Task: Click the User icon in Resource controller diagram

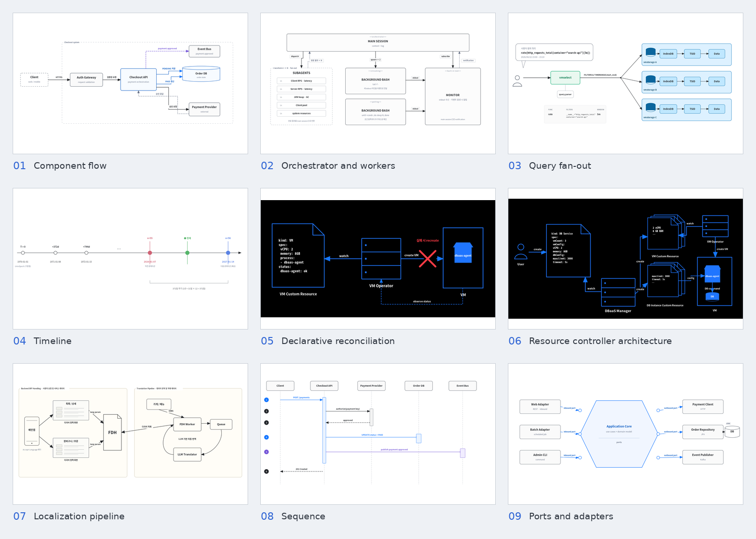Action: coord(521,252)
